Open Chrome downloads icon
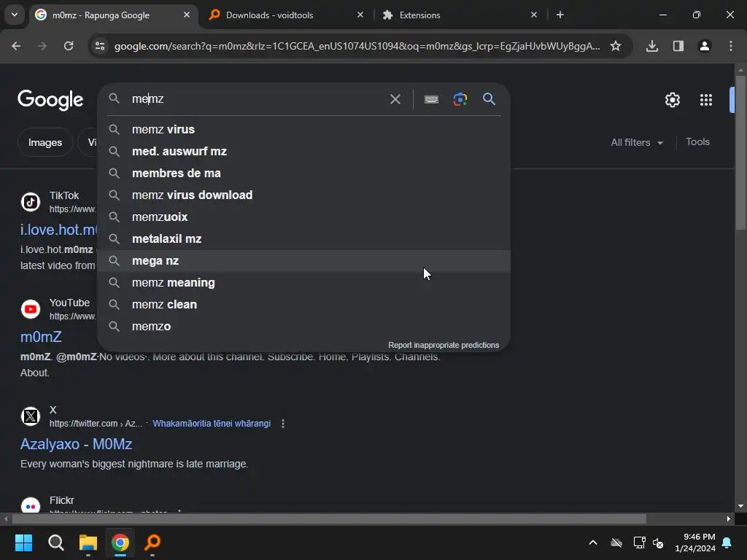 coord(652,46)
